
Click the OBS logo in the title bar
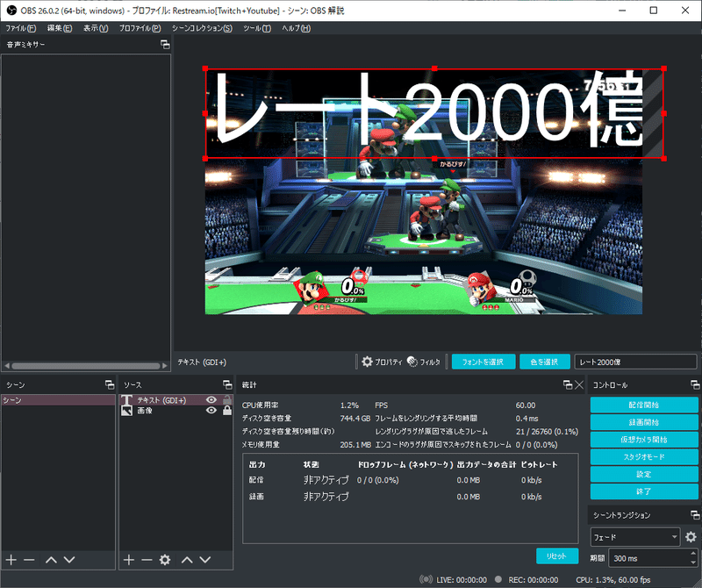click(x=11, y=11)
